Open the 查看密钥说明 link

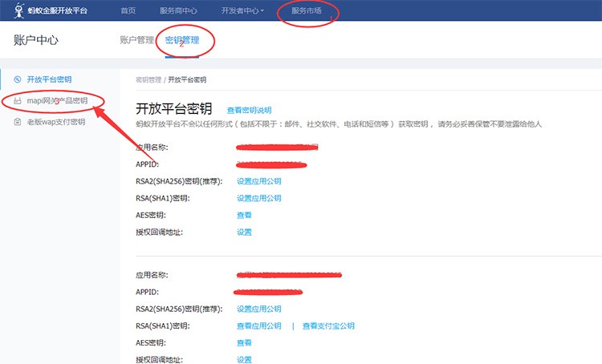(249, 111)
